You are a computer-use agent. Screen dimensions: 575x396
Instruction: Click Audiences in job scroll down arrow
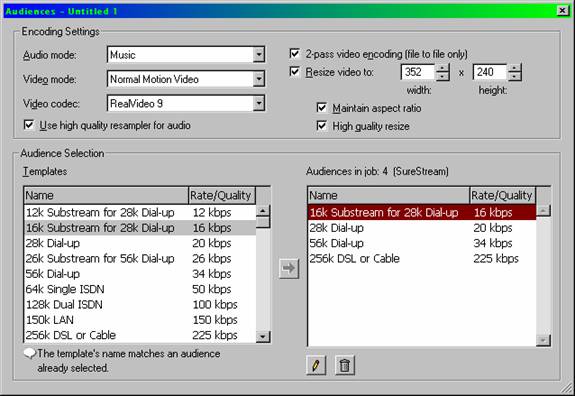[543, 340]
